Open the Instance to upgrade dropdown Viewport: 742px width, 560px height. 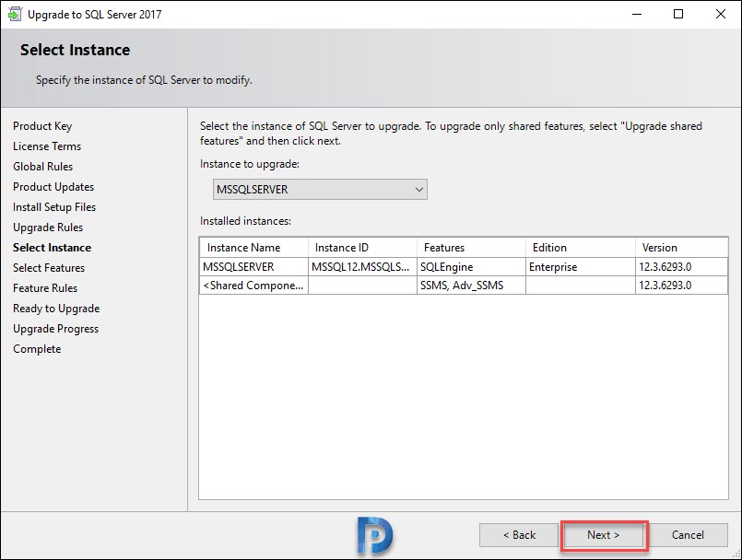320,189
